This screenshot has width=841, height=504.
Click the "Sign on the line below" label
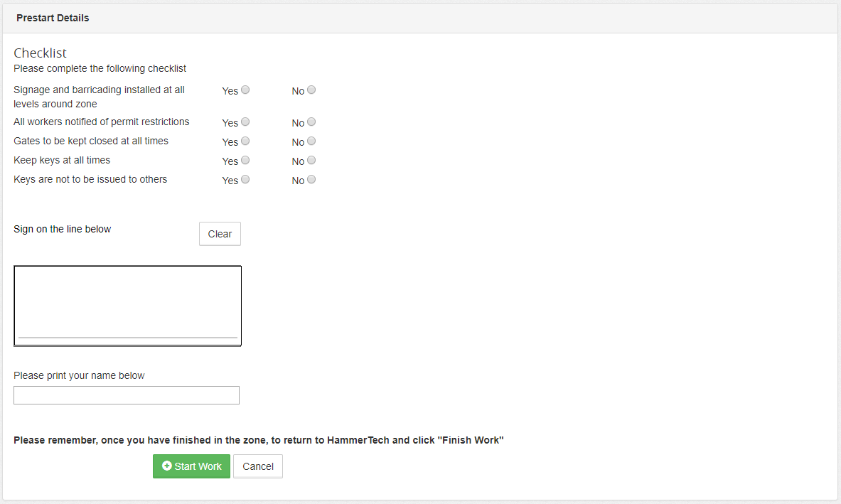coord(63,229)
